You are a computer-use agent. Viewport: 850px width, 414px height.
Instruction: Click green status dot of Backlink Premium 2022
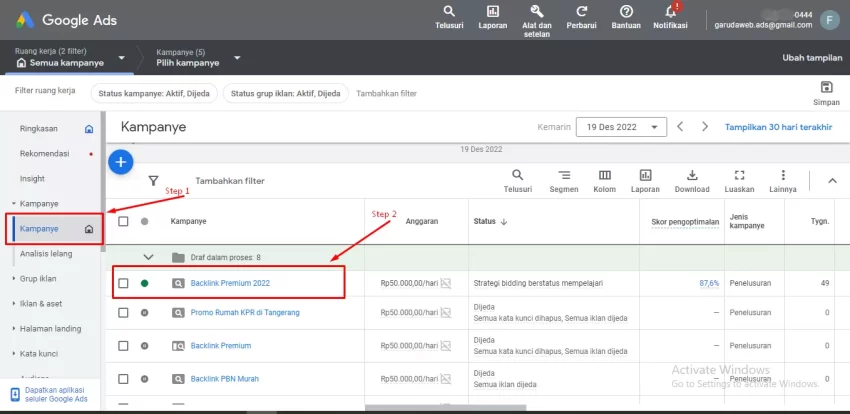(144, 283)
